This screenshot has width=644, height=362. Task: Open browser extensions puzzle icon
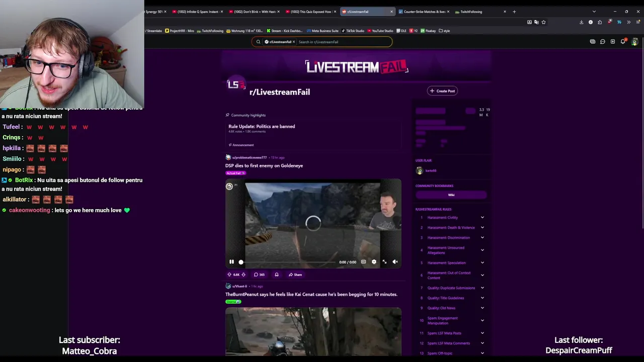coord(600,22)
